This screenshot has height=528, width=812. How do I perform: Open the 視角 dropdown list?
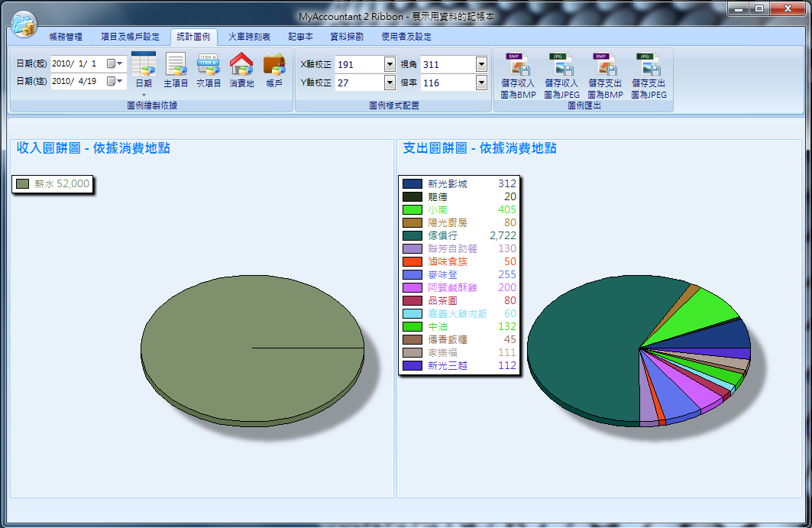[x=482, y=64]
